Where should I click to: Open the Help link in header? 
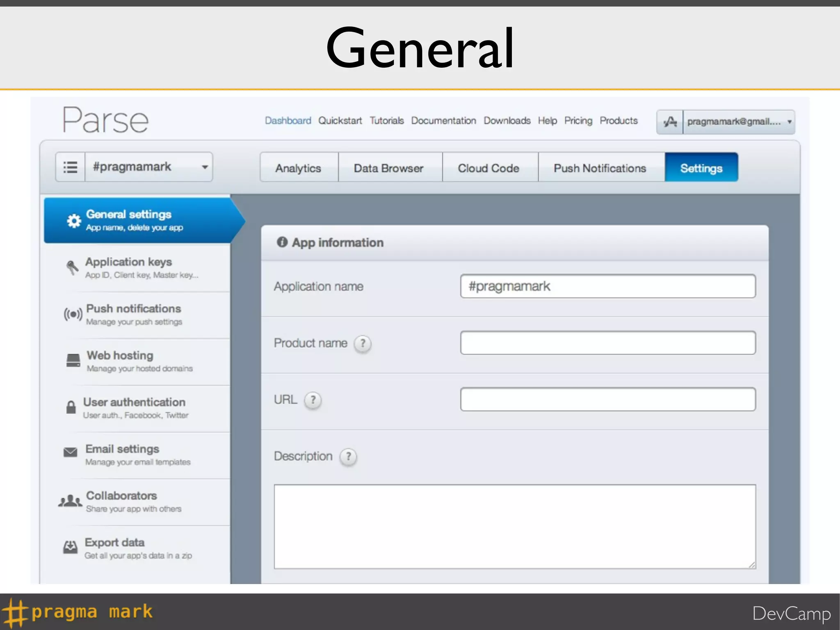tap(548, 121)
